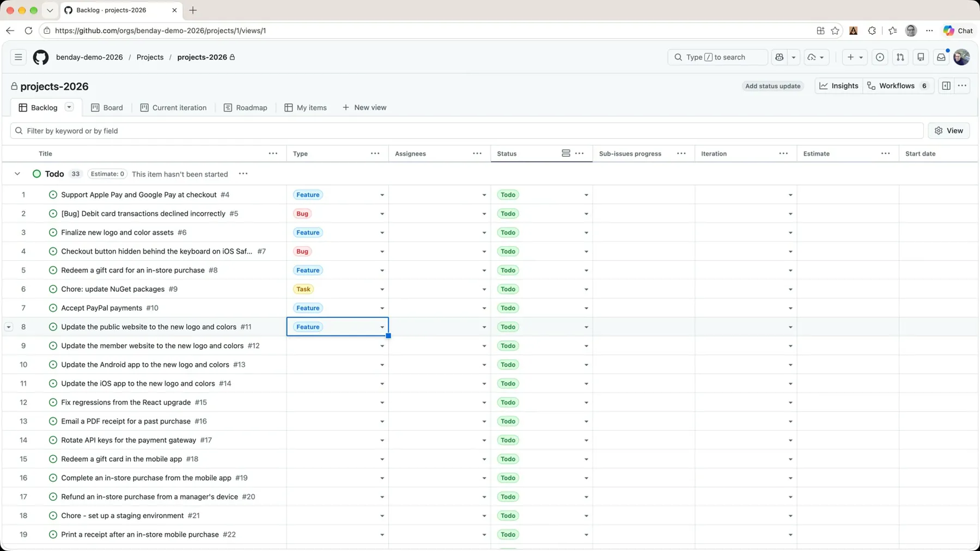The height and width of the screenshot is (551, 980).
Task: Open project more options ellipsis menu
Action: (x=962, y=85)
